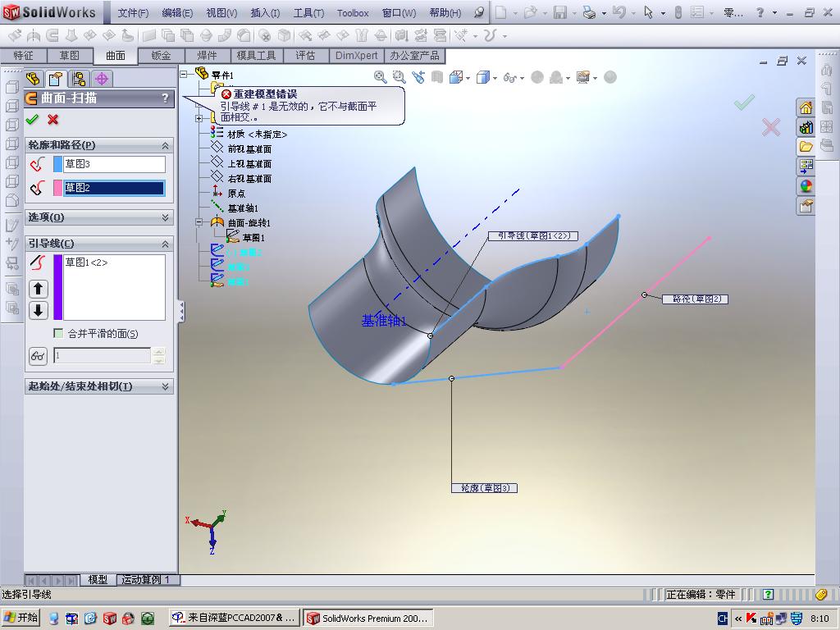
Task: Move guide curve down with arrow button
Action: (38, 311)
